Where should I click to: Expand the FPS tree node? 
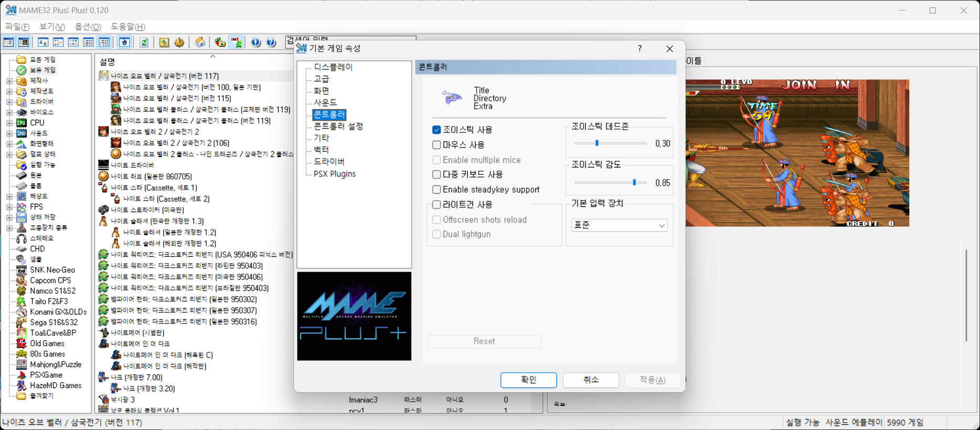click(x=9, y=207)
